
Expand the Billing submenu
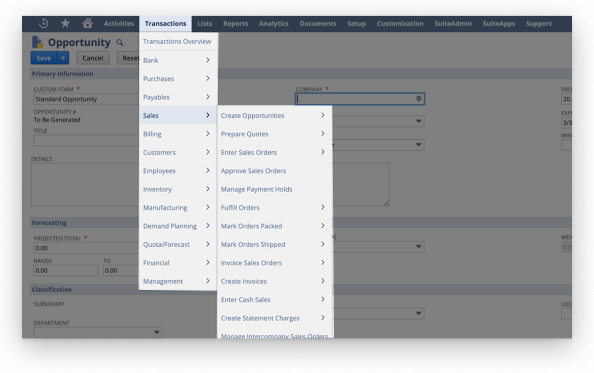tap(178, 134)
